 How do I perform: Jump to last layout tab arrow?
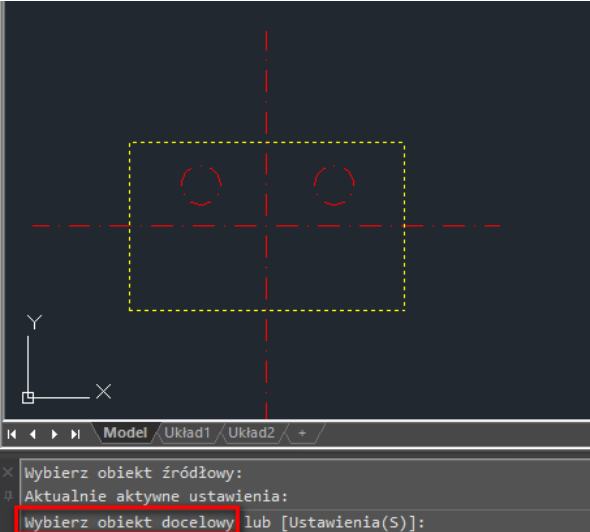(x=76, y=434)
